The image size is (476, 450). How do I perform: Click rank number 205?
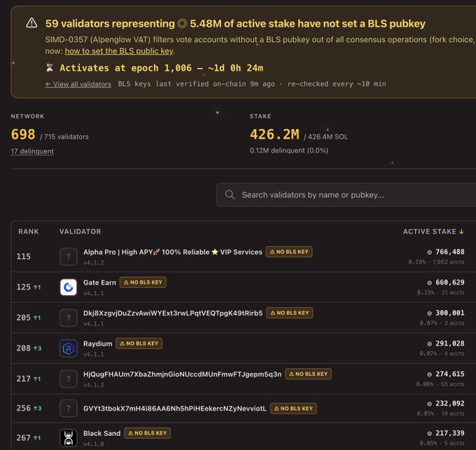pos(23,318)
